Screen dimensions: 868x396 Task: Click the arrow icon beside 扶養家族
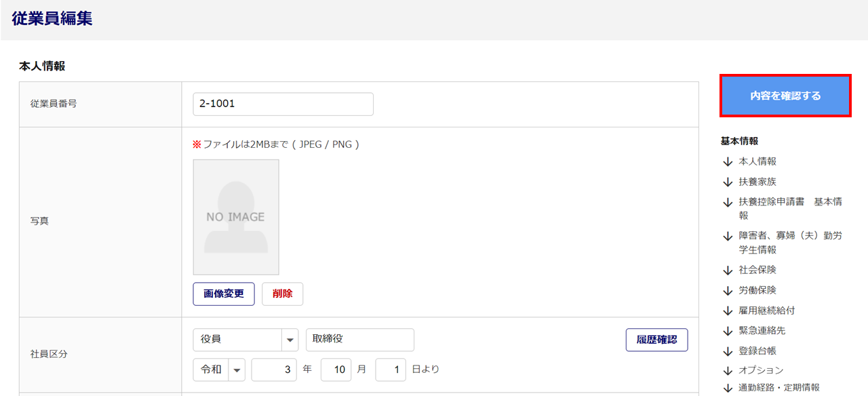coord(728,182)
